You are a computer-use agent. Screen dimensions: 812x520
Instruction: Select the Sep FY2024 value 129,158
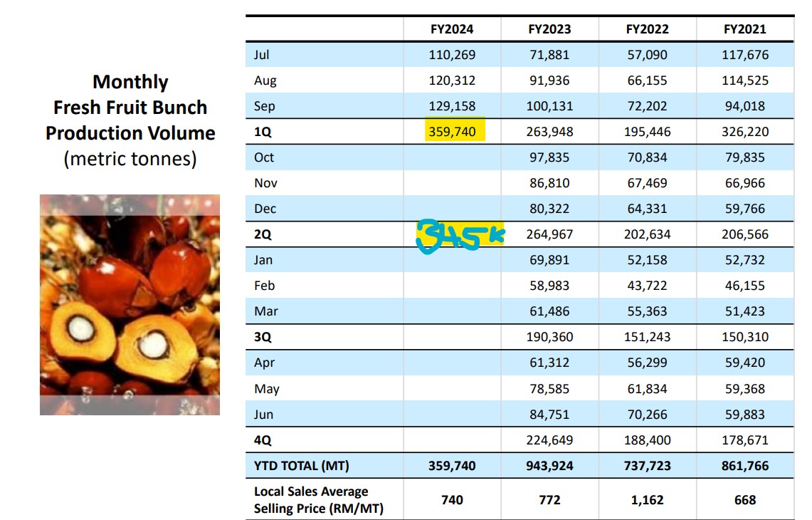pyautogui.click(x=452, y=105)
